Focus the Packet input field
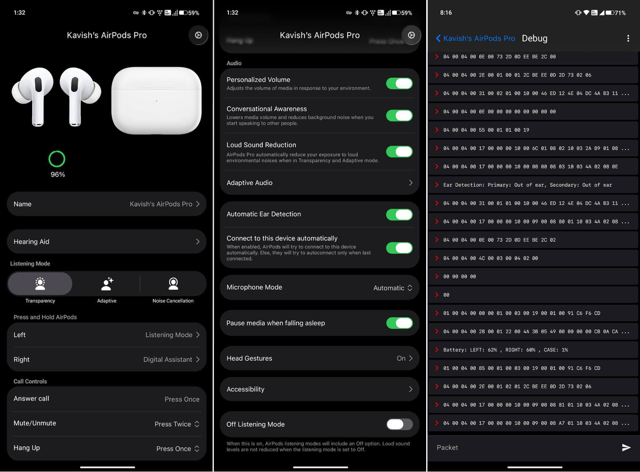Viewport: 640px width, 472px height. click(524, 448)
